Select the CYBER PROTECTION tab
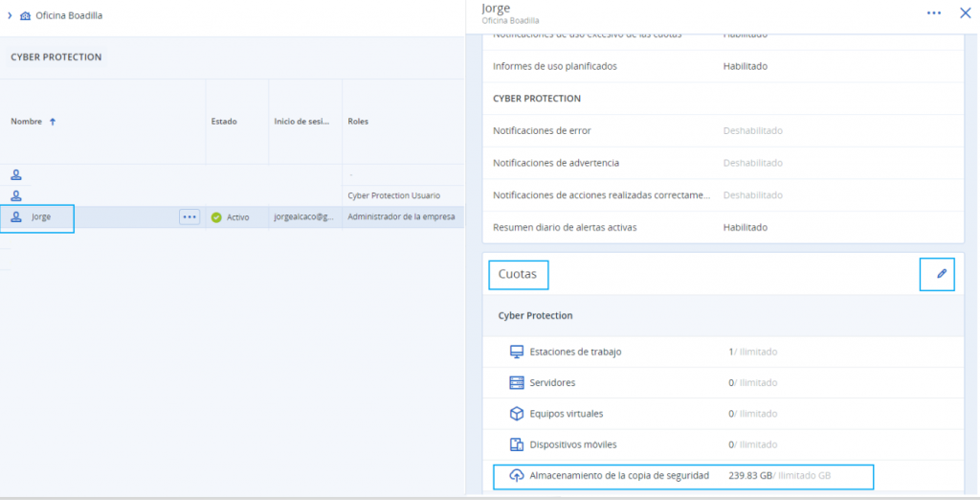This screenshot has width=980, height=500. [56, 57]
